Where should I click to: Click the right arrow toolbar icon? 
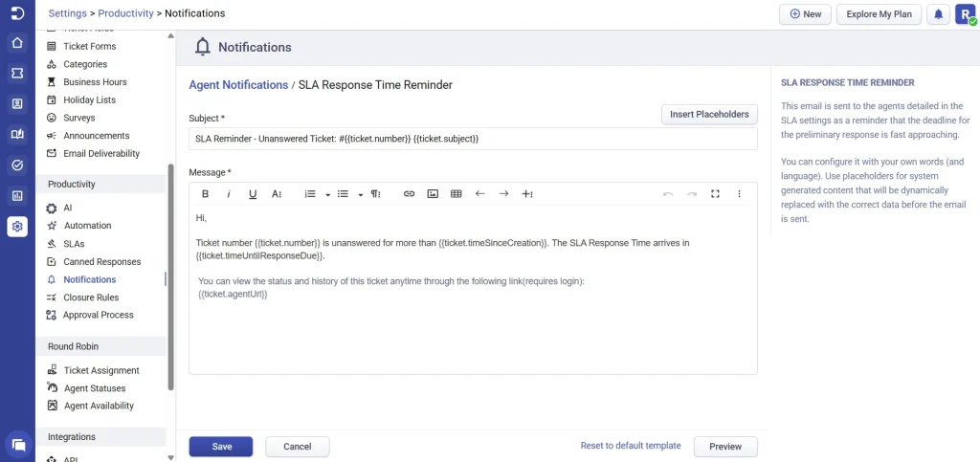[x=503, y=194]
